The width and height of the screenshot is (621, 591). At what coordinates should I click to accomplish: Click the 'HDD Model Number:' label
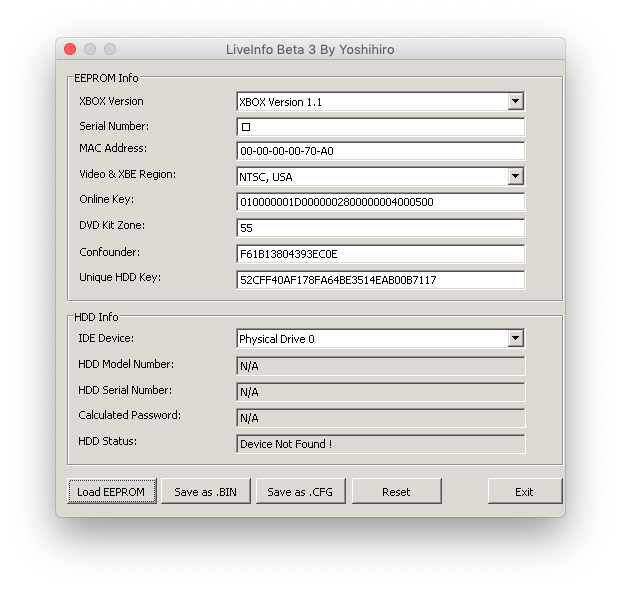[126, 364]
